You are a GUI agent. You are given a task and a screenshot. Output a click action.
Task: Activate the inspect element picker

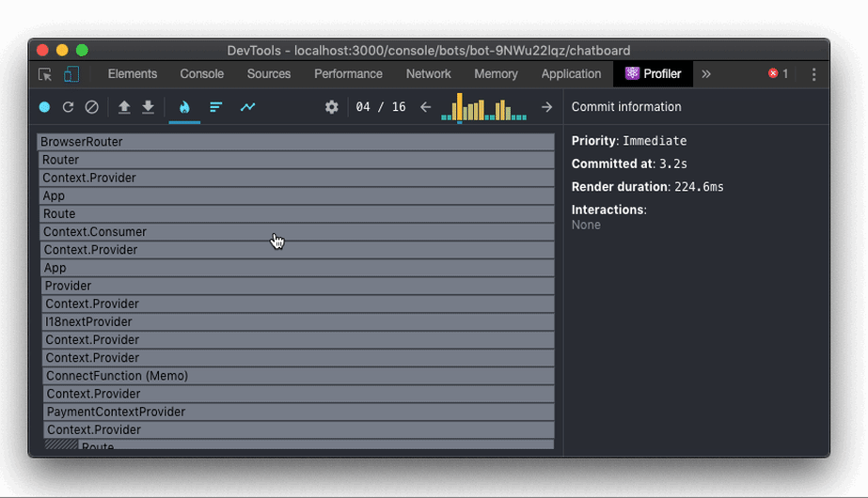[x=45, y=74]
